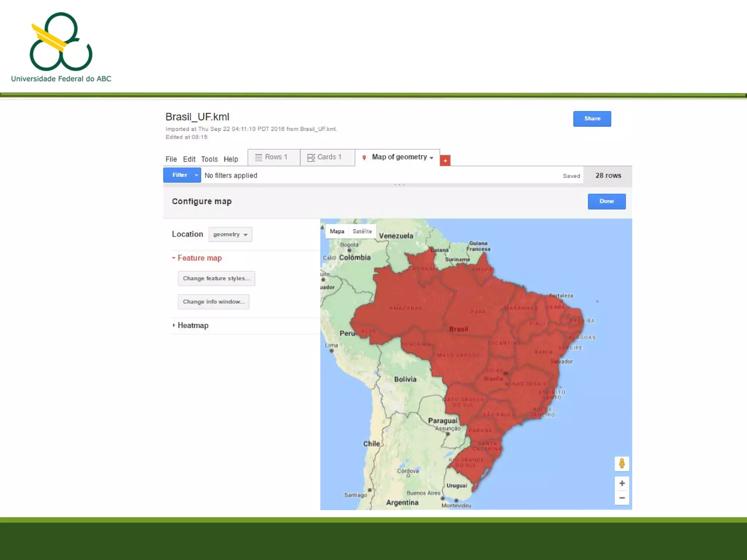The width and height of the screenshot is (747, 560).
Task: Click the red map pin tab icon
Action: [364, 157]
